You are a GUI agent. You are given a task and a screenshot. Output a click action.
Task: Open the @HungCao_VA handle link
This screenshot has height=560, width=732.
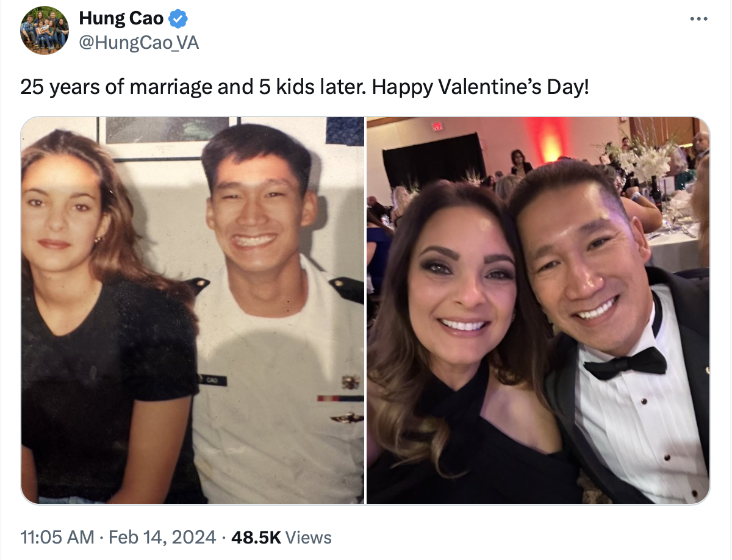pyautogui.click(x=138, y=43)
